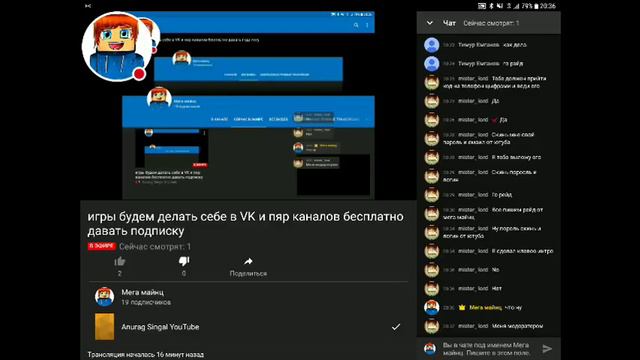Click the 19 подписчиков subscriber count
Image resolution: width=640 pixels, height=360 pixels.
(146, 302)
